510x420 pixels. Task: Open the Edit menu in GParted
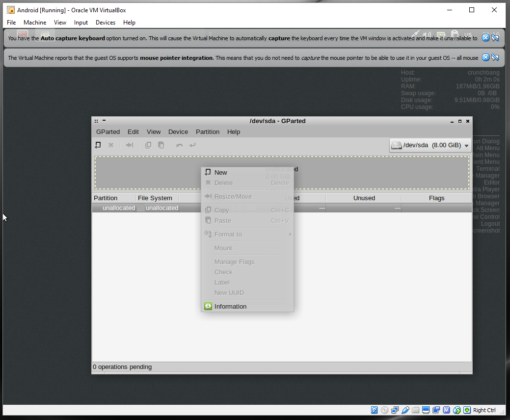click(x=133, y=131)
